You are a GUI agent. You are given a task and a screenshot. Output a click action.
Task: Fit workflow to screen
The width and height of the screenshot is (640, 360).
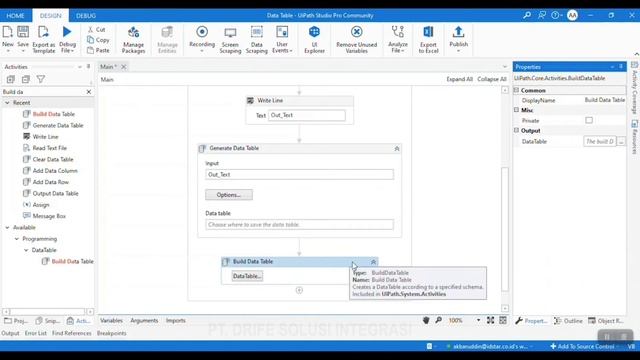coord(490,320)
